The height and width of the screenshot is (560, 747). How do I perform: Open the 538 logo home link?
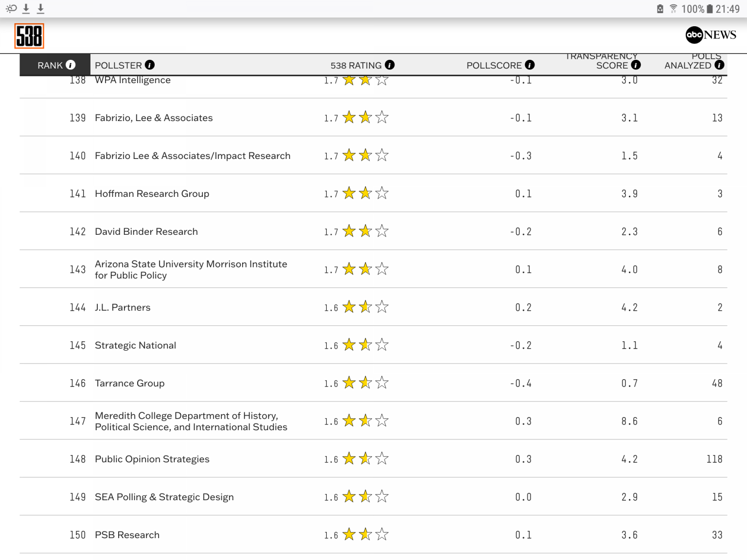(29, 36)
